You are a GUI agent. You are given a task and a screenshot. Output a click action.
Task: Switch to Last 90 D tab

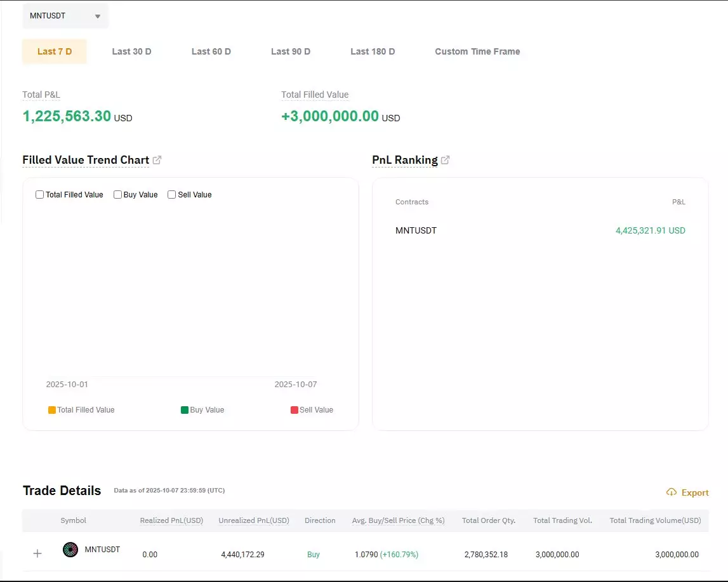tap(291, 51)
